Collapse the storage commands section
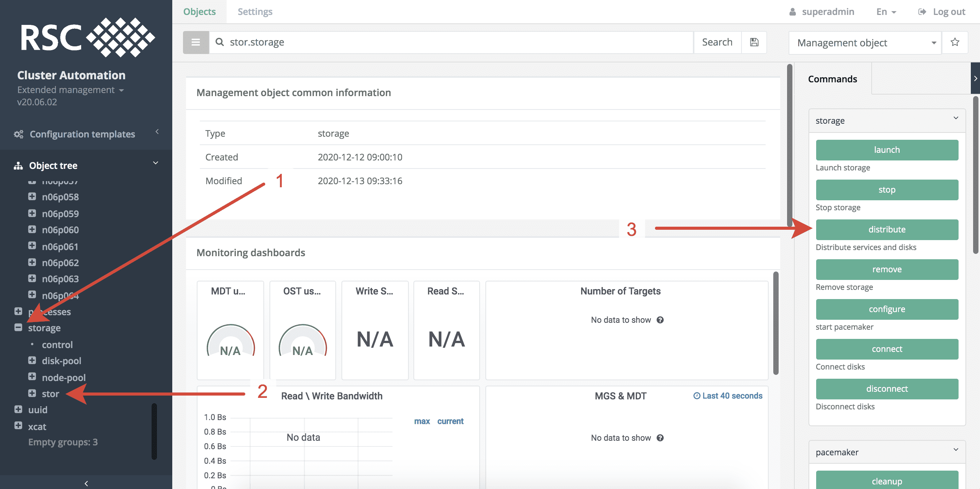980x489 pixels. (x=955, y=118)
